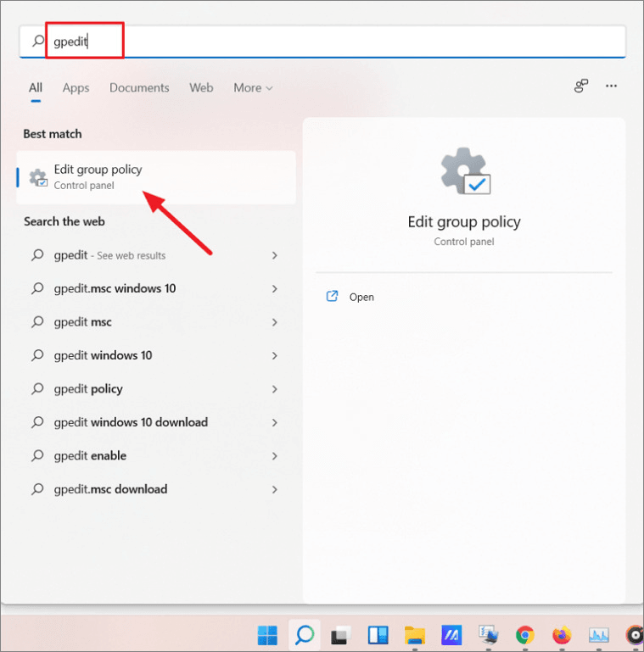644x652 pixels.
Task: Open the search feedback people icon
Action: tap(581, 86)
